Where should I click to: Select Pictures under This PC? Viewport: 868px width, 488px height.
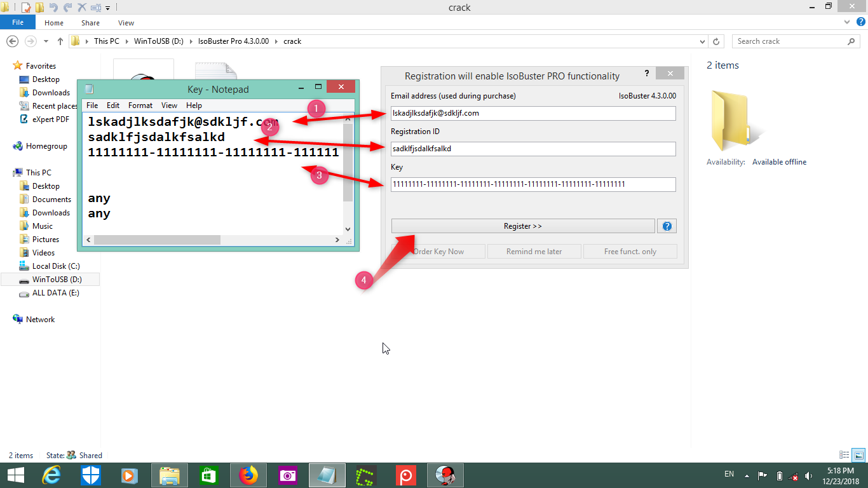click(x=46, y=240)
